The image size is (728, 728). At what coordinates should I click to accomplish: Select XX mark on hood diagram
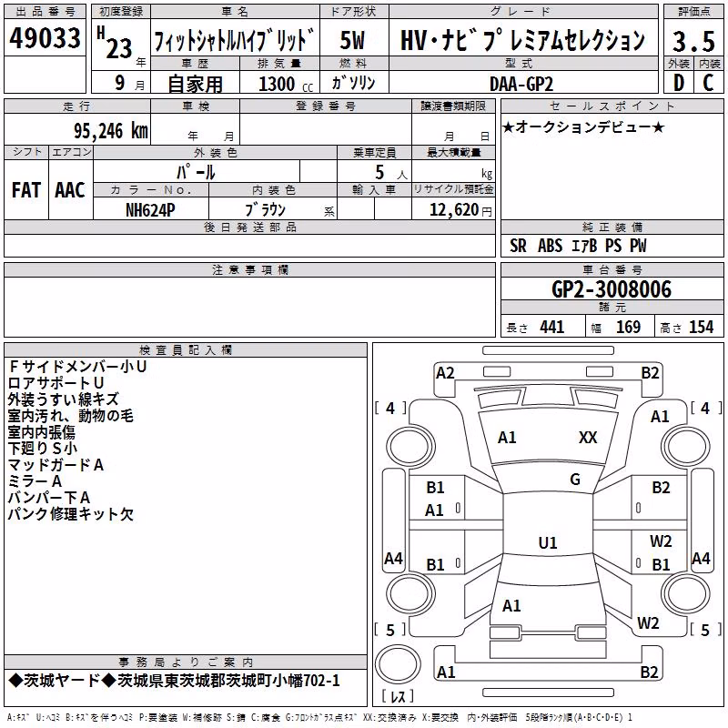point(588,438)
